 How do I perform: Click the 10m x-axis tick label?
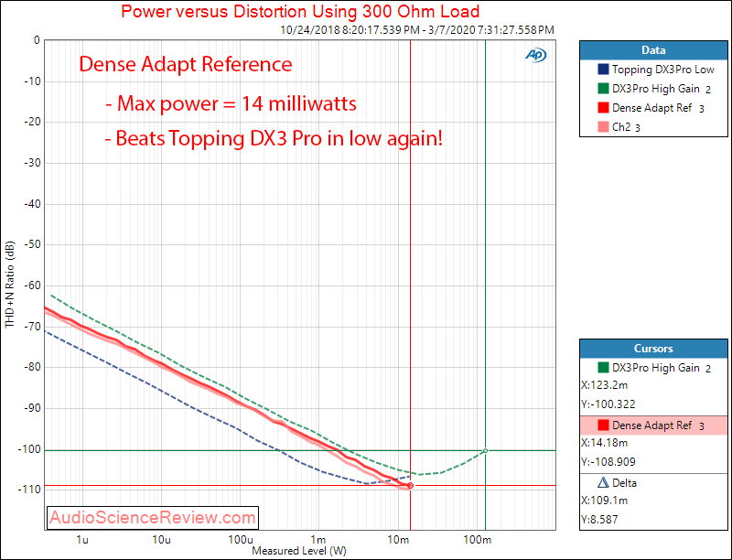pos(398,540)
